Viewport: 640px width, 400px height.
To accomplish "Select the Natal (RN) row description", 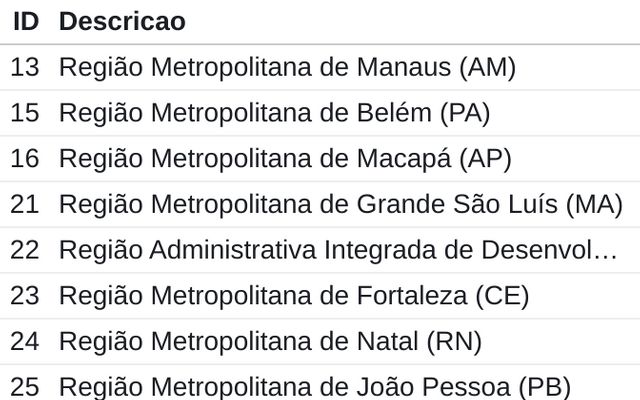I will [x=270, y=341].
